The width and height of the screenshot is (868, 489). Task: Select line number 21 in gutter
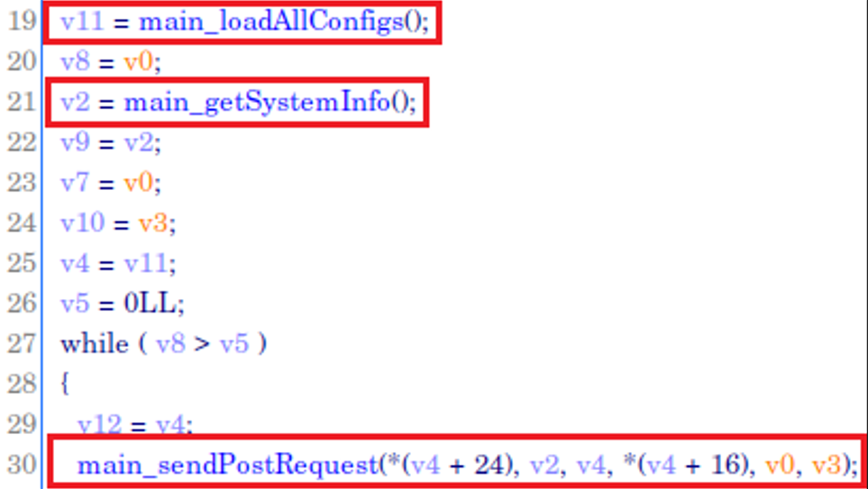coord(22,103)
